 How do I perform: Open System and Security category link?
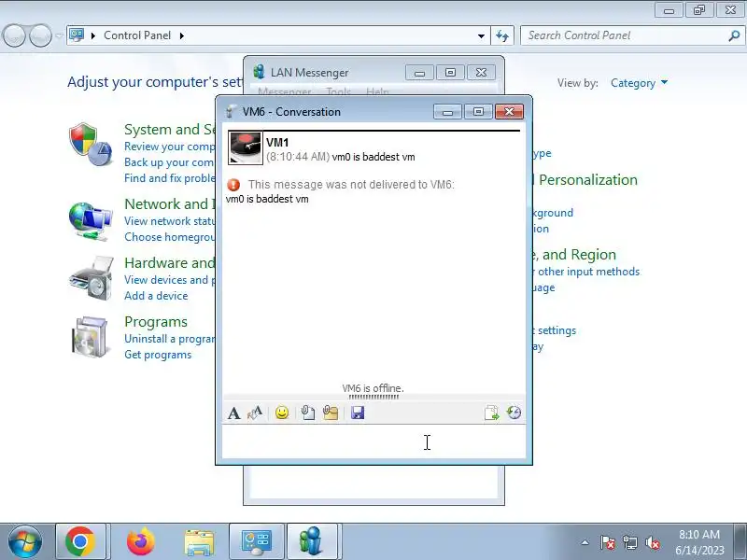tap(170, 130)
